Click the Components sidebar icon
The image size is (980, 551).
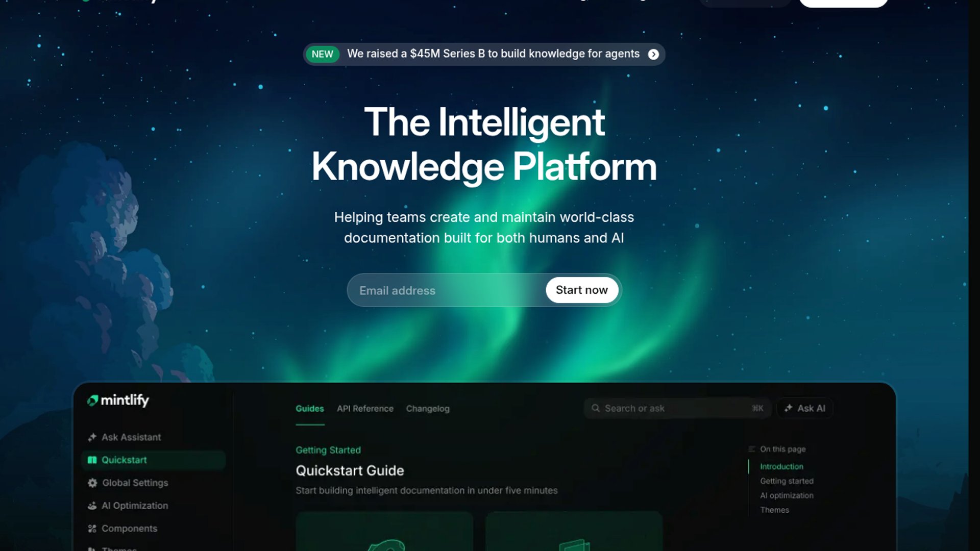pos(92,529)
